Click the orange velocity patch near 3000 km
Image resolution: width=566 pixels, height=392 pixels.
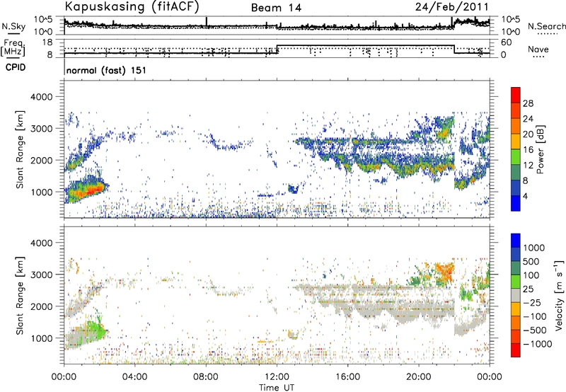coord(444,272)
